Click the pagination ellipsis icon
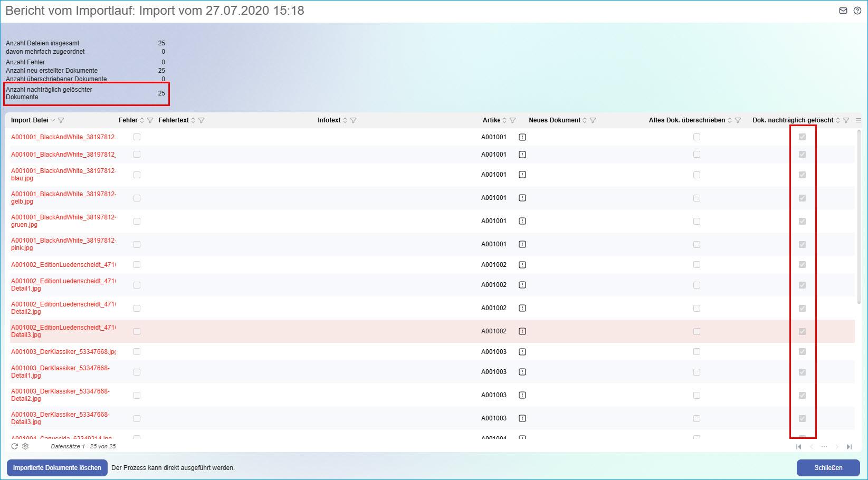868x480 pixels. tap(824, 447)
